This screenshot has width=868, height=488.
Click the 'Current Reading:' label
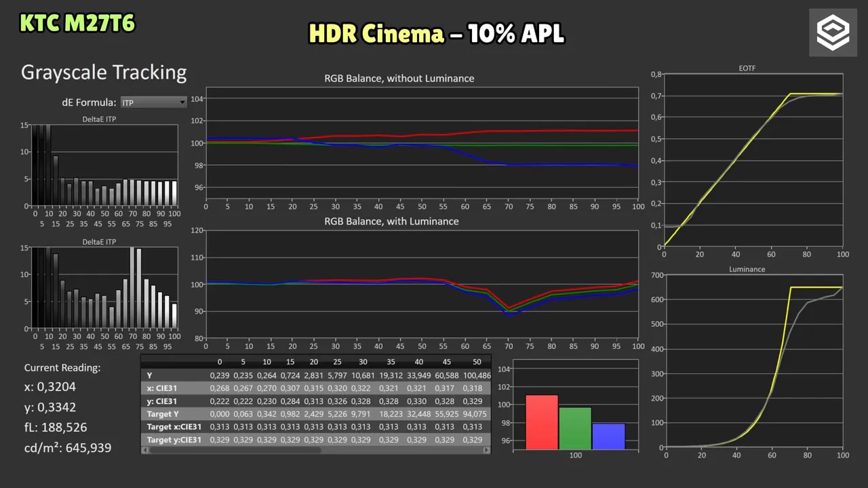(x=62, y=368)
